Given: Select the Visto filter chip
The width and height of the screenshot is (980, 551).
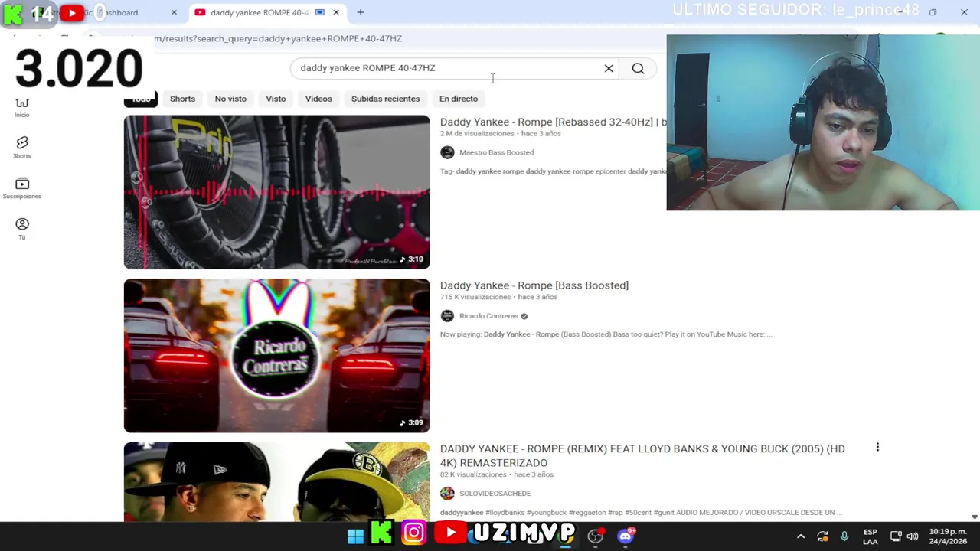Looking at the screenshot, I should pos(276,99).
